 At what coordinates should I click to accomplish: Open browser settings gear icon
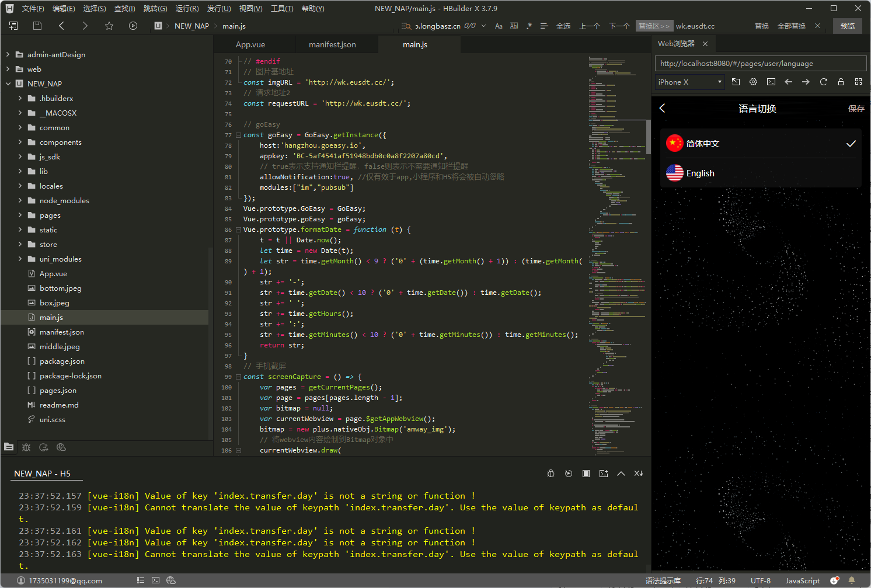click(753, 82)
